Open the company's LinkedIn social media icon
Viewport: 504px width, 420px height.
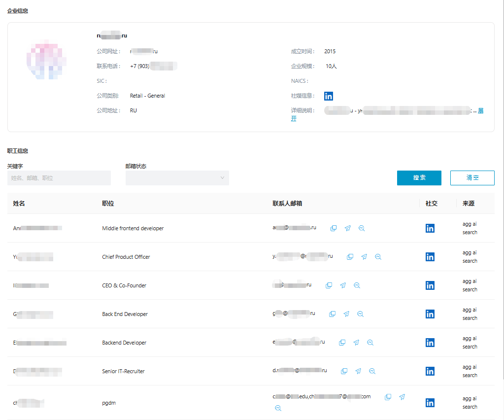click(329, 96)
